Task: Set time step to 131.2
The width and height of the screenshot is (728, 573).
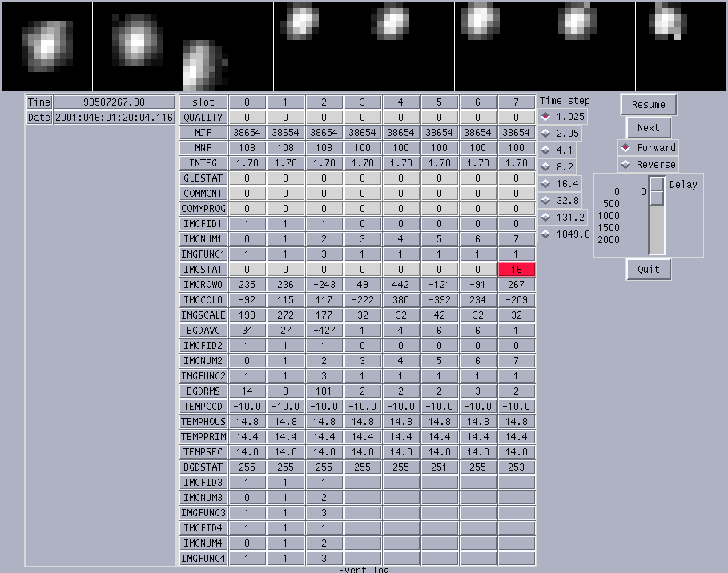Action: coord(563,217)
